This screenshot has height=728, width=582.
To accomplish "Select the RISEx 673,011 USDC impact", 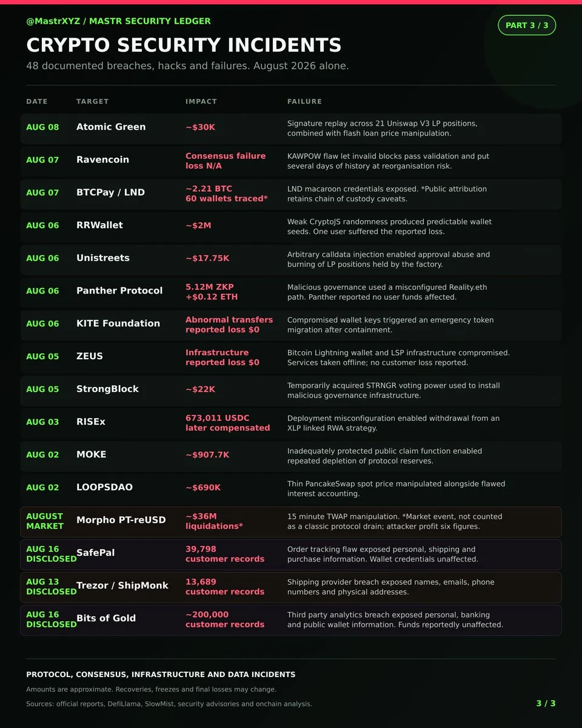I will [x=227, y=423].
